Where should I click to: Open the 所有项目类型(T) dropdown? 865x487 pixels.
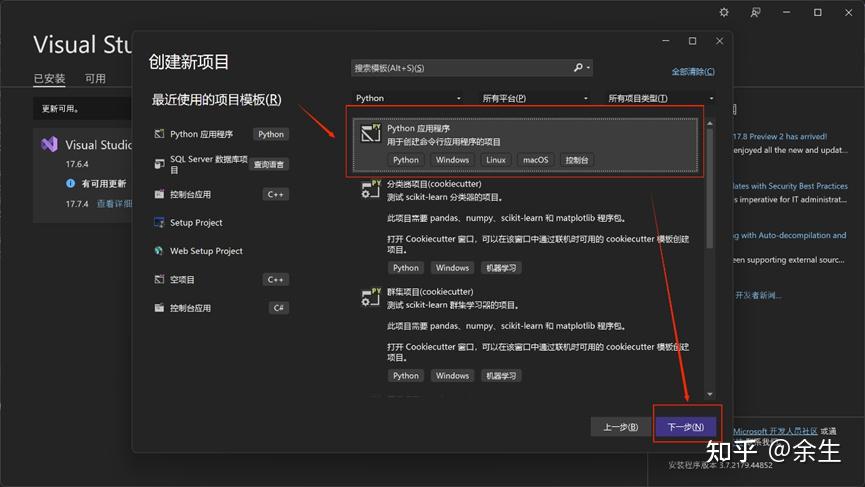[661, 98]
